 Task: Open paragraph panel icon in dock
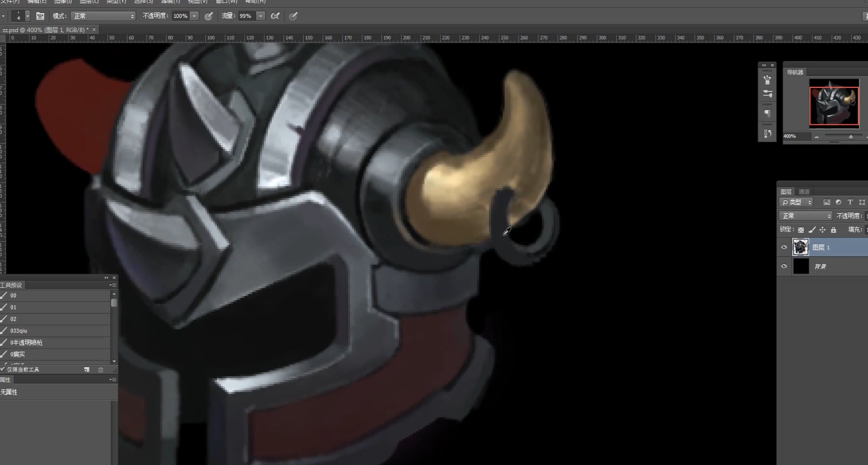click(x=767, y=114)
